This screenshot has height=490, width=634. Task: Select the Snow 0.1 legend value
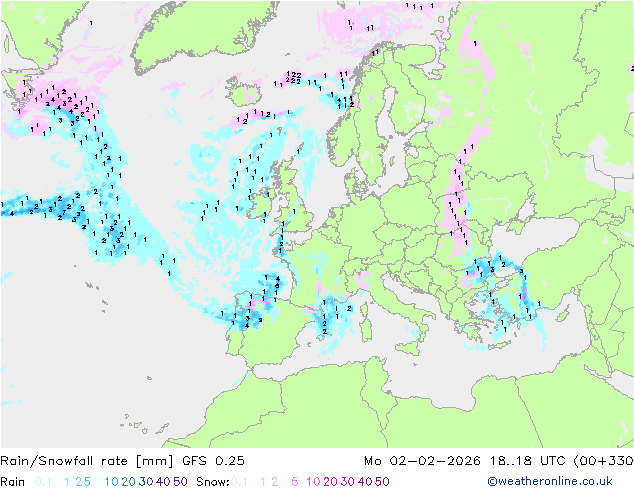pyautogui.click(x=239, y=482)
